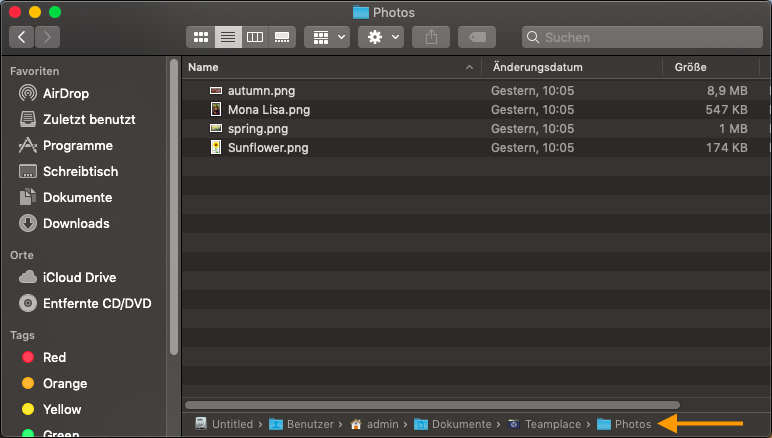The height and width of the screenshot is (438, 772).
Task: Switch to icon grid view
Action: pos(200,37)
